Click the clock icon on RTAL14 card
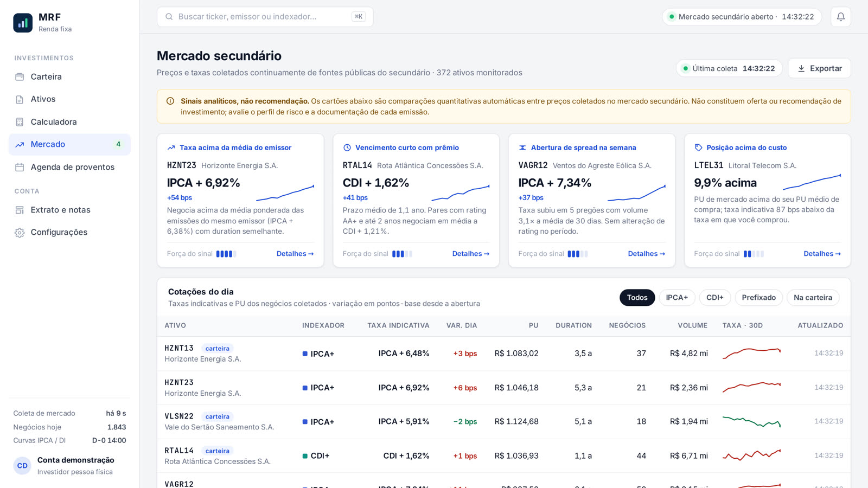868x488 pixels. 347,147
